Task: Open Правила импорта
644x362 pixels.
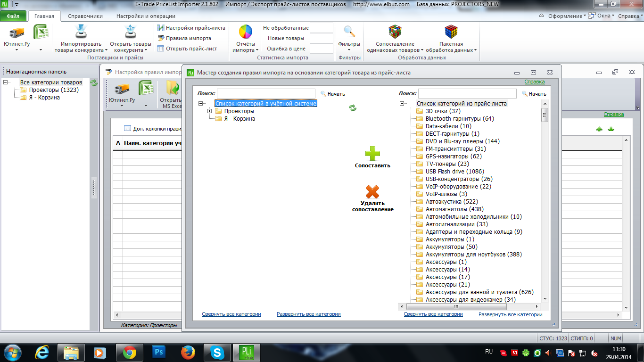Action: pos(184,38)
